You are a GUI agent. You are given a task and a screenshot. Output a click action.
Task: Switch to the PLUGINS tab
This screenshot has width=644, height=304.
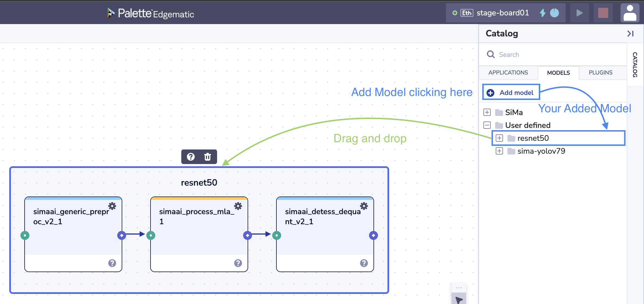click(600, 73)
